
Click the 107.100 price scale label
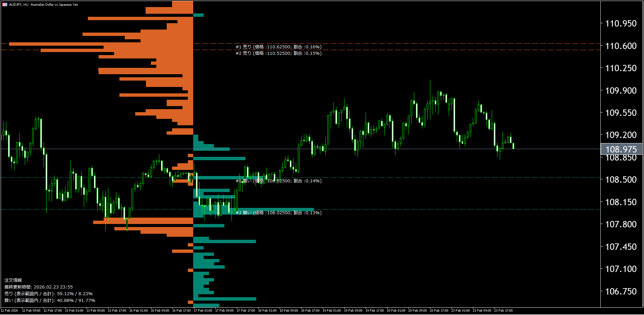pyautogui.click(x=621, y=269)
